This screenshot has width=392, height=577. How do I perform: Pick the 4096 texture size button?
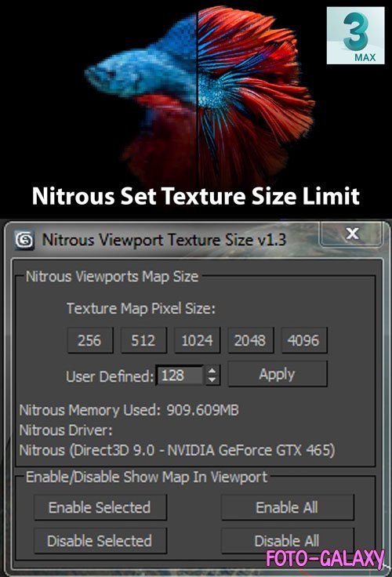pyautogui.click(x=304, y=340)
